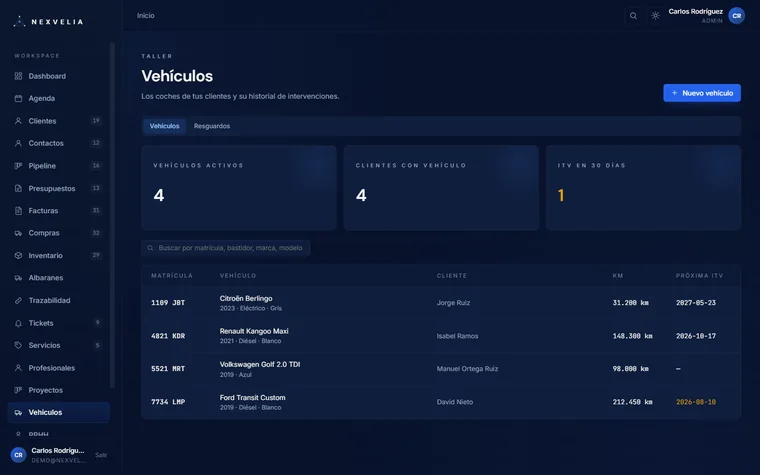
Task: Open the Renault Kangoo Maxi vehicle row
Action: coord(441,336)
